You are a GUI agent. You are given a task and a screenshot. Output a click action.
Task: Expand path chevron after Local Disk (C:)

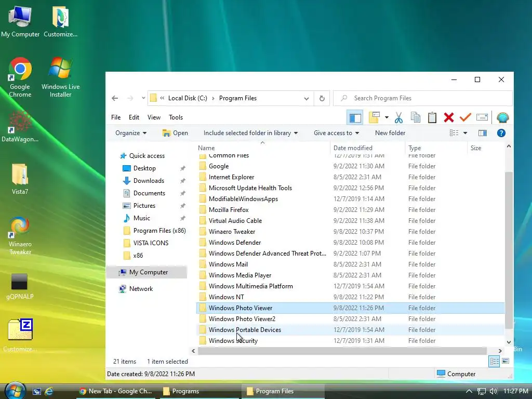tap(213, 98)
